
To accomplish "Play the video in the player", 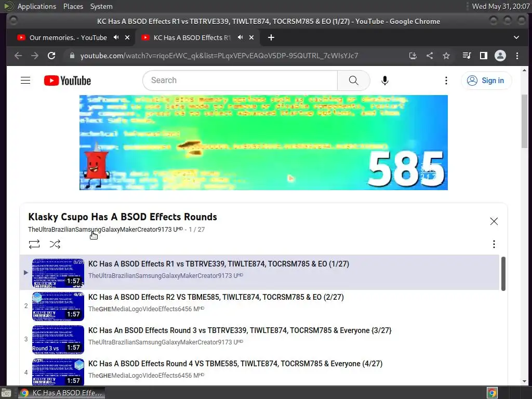I will pos(263,142).
